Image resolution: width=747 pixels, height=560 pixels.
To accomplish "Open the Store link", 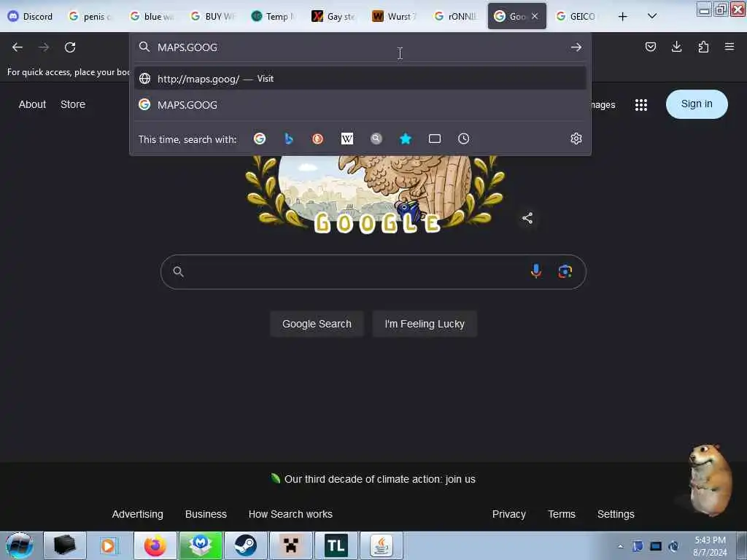I will tap(73, 104).
